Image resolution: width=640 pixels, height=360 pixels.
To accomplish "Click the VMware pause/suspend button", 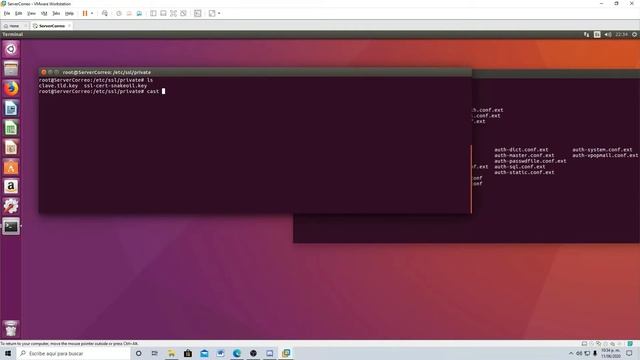I will [85, 13].
